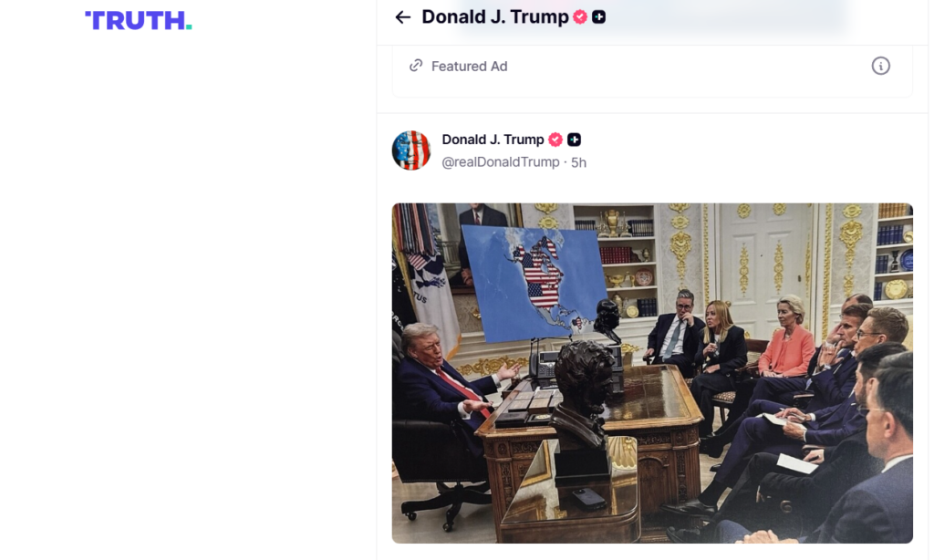This screenshot has height=560, width=934.
Task: Click the TRUTH logo
Action: (139, 20)
